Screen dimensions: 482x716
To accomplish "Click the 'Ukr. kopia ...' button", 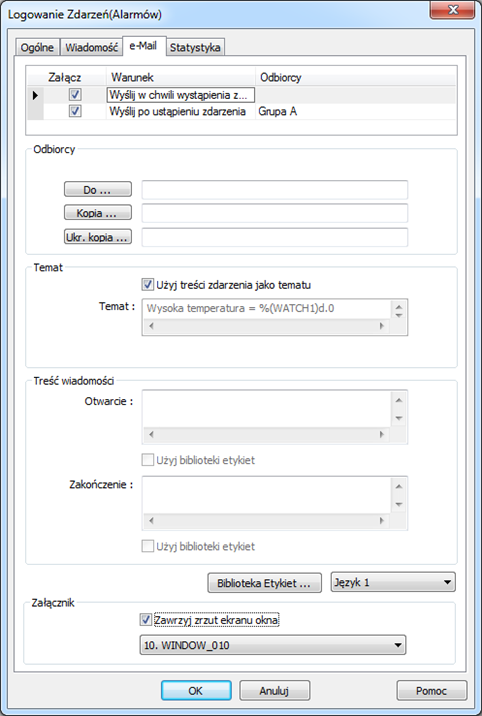I will [x=98, y=237].
